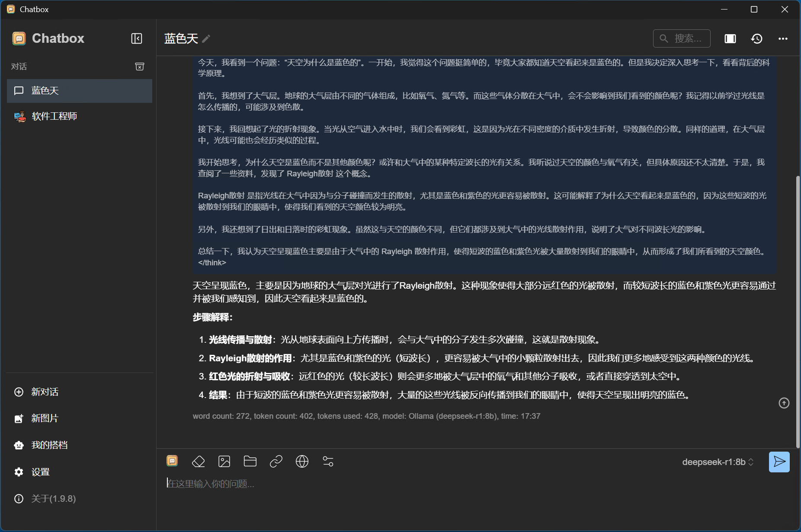The height and width of the screenshot is (532, 801).
Task: Switch to the 软件工程师 conversation
Action: 54,116
